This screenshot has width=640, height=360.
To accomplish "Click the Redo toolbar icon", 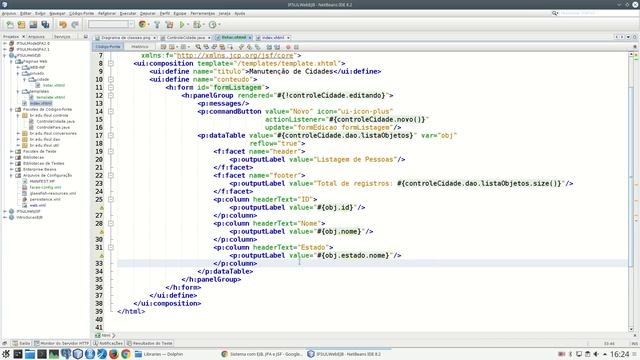I will tap(75, 24).
